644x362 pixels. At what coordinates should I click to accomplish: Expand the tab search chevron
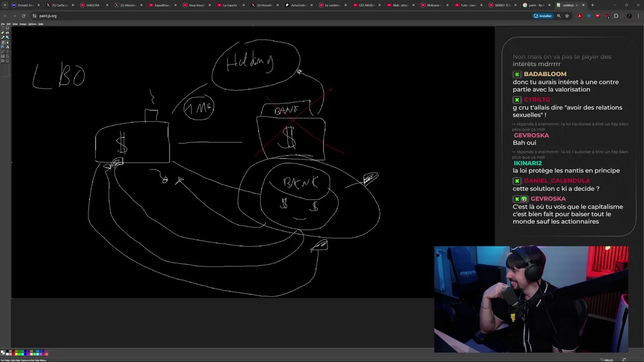[5, 5]
